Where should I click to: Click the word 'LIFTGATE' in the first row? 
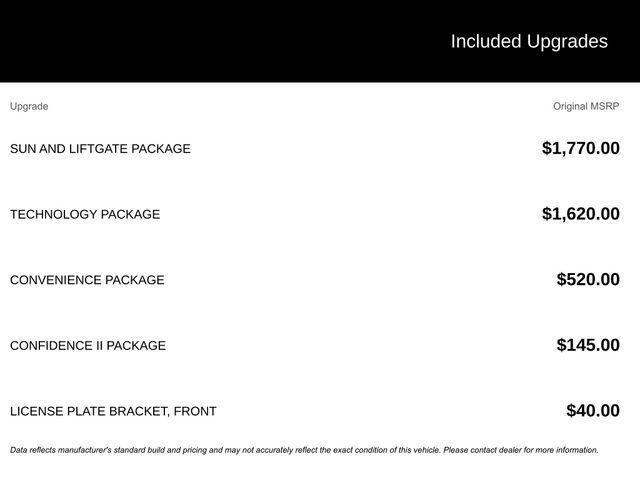tap(98, 149)
